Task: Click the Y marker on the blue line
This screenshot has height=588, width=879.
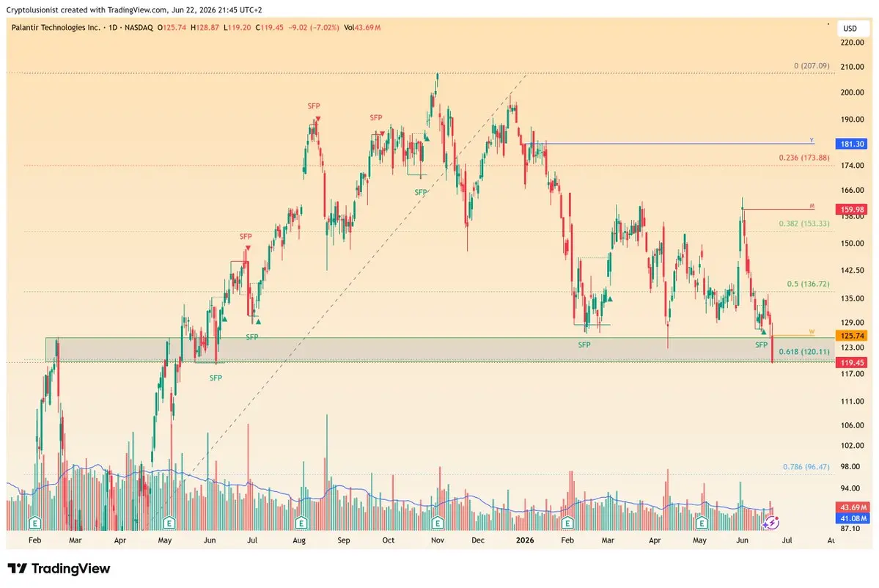Action: tap(811, 140)
